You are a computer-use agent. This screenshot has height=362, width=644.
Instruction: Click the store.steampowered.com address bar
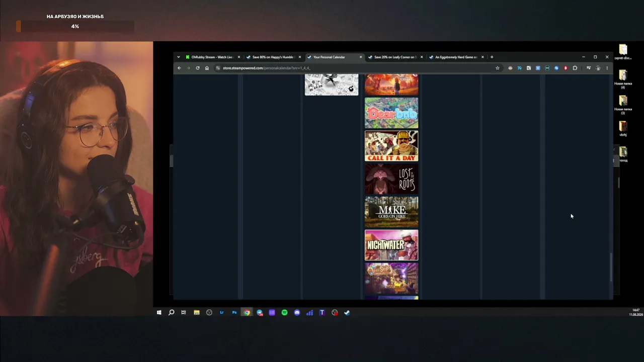pos(358,68)
